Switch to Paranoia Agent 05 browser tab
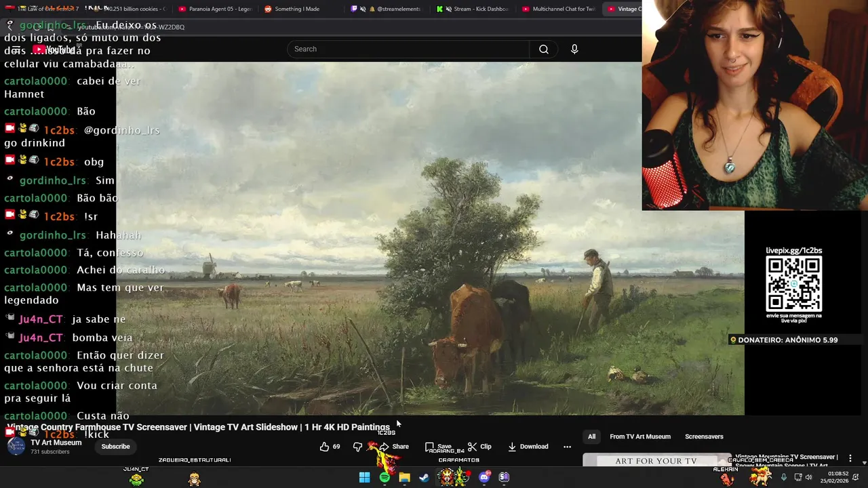 point(215,9)
